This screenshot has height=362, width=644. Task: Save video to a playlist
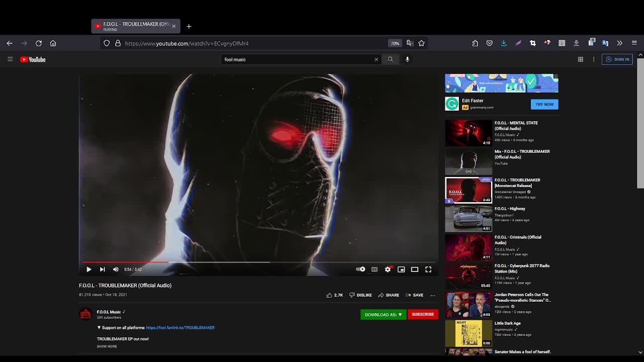[x=414, y=295]
